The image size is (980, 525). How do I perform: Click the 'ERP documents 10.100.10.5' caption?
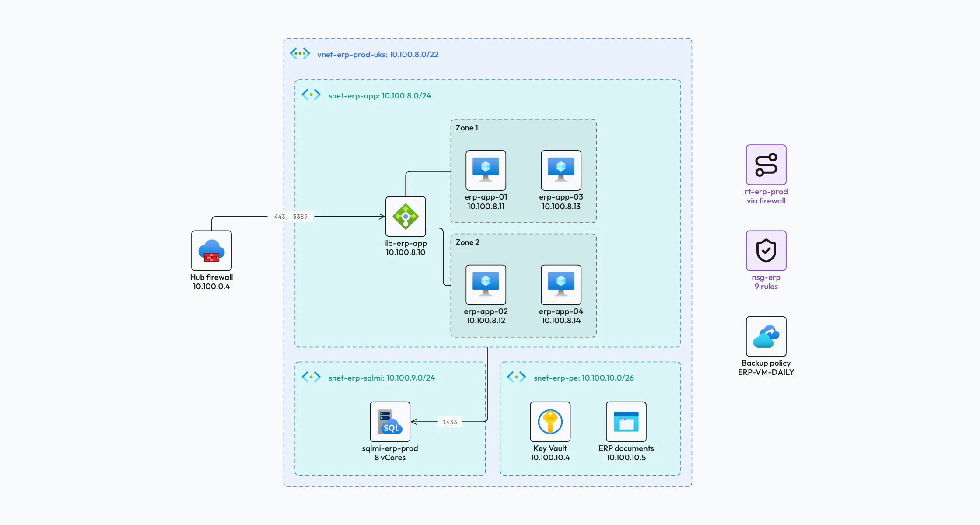pos(626,453)
